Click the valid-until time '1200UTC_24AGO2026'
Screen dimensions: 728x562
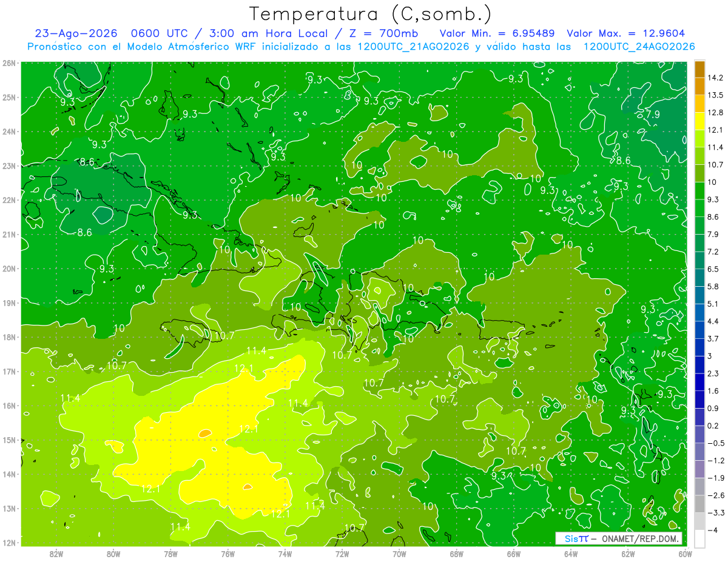point(639,47)
